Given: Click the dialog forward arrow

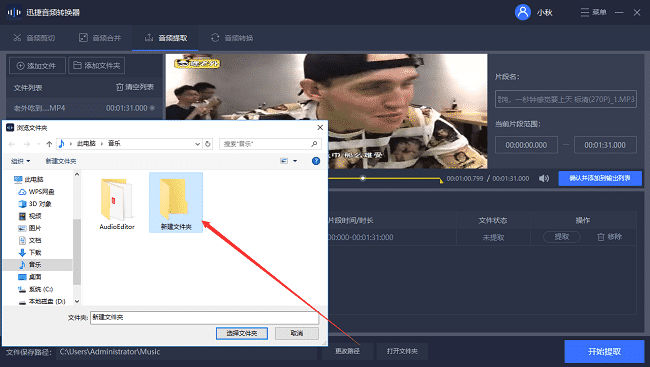Looking at the screenshot, I should pos(27,144).
